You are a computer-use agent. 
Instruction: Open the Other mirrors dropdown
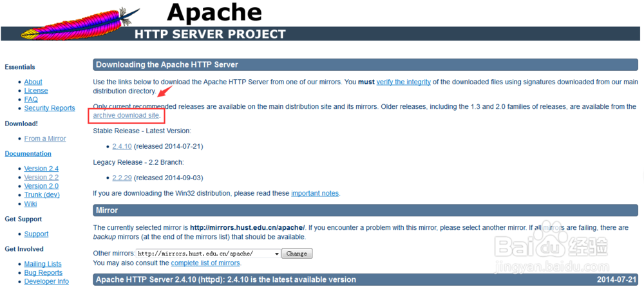[209, 254]
